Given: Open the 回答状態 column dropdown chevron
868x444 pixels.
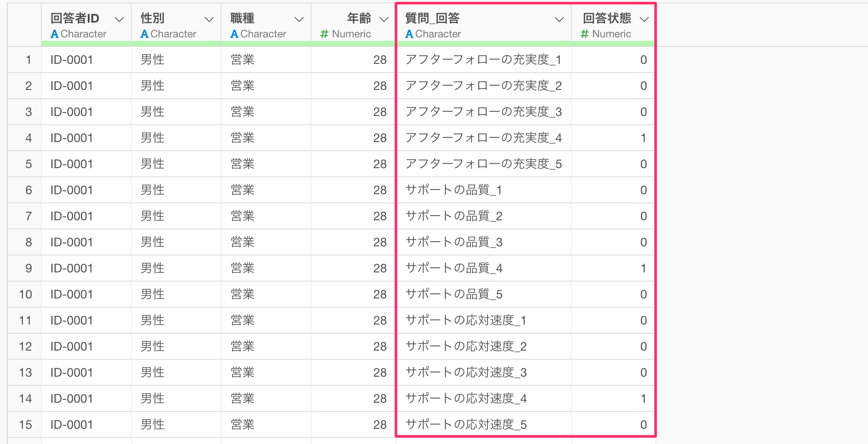Looking at the screenshot, I should point(644,20).
